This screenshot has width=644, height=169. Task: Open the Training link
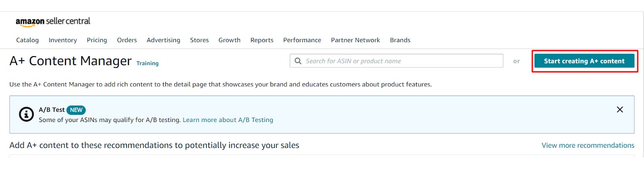click(x=147, y=63)
